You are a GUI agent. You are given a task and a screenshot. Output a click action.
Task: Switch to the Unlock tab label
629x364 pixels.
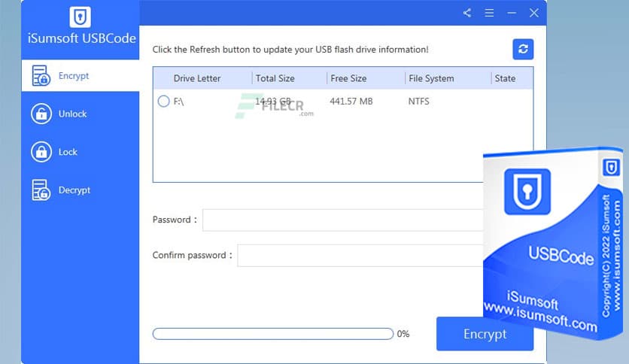tap(73, 114)
